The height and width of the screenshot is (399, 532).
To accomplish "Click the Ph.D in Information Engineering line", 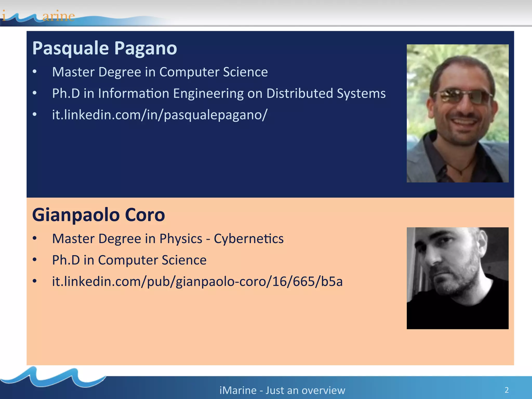I will tap(219, 94).
